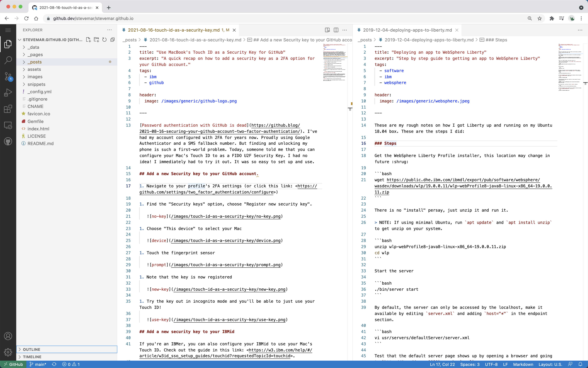The width and height of the screenshot is (588, 368).
Task: Click the left editor minimap
Action: pos(335,62)
